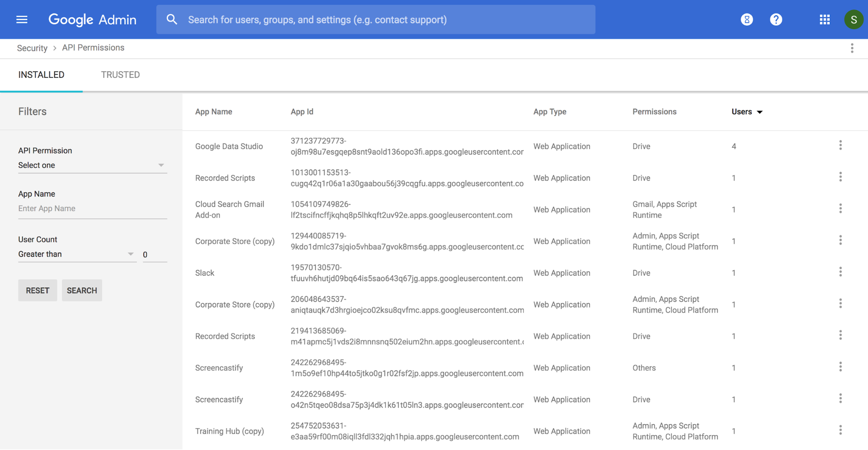The image size is (868, 450).
Task: Open the User Count Greater than dropdown
Action: [77, 254]
